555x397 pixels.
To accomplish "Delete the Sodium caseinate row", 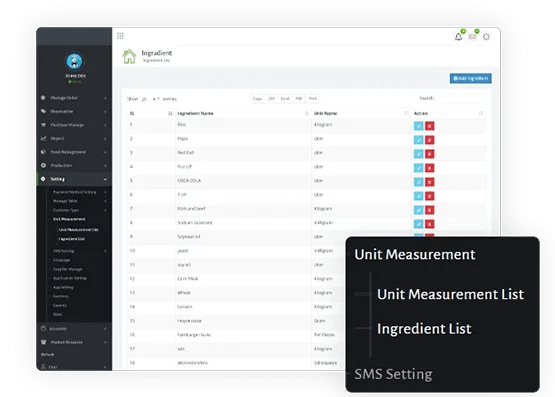I will 430,224.
